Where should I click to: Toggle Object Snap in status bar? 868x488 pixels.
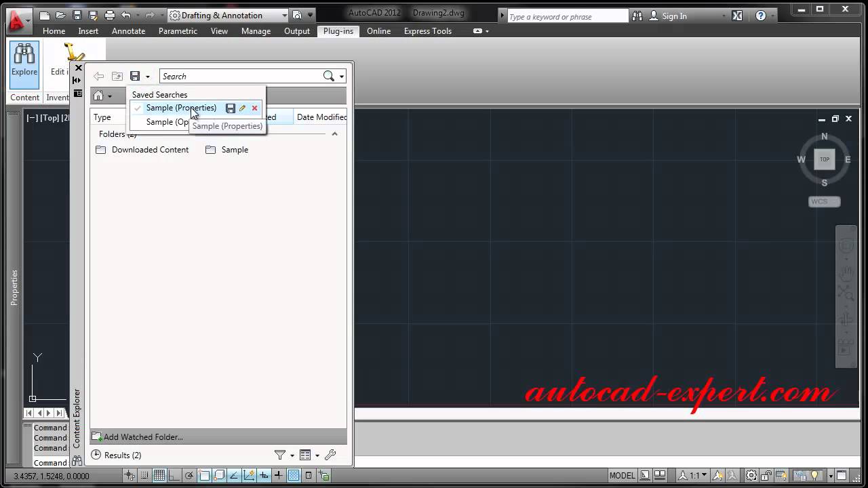tap(204, 476)
